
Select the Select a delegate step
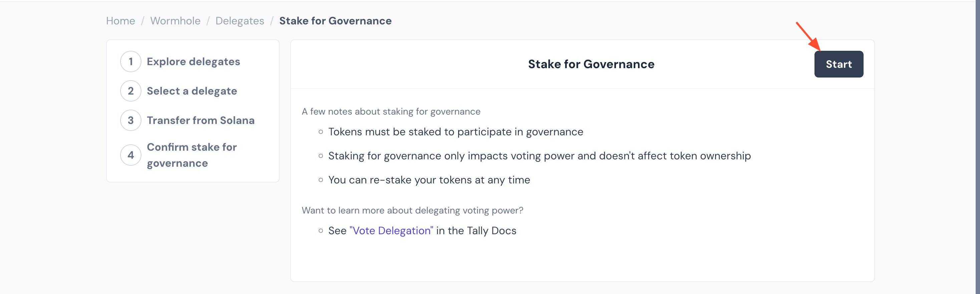(x=192, y=91)
